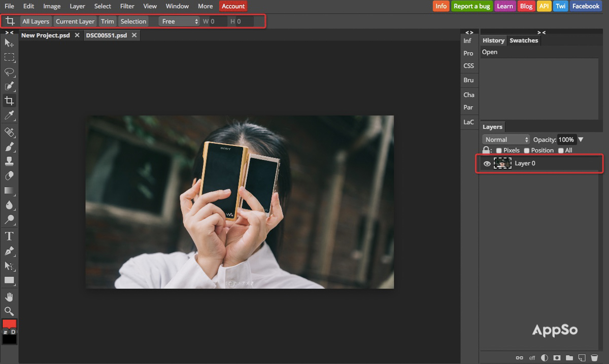This screenshot has height=364, width=609.
Task: Open the Free crop ratio dropdown
Action: coord(180,21)
